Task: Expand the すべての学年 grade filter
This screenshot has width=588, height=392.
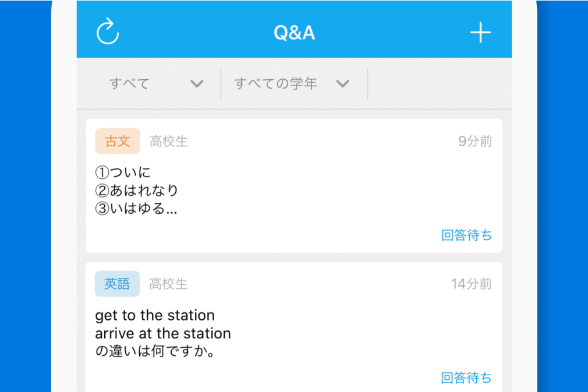Action: (x=275, y=84)
